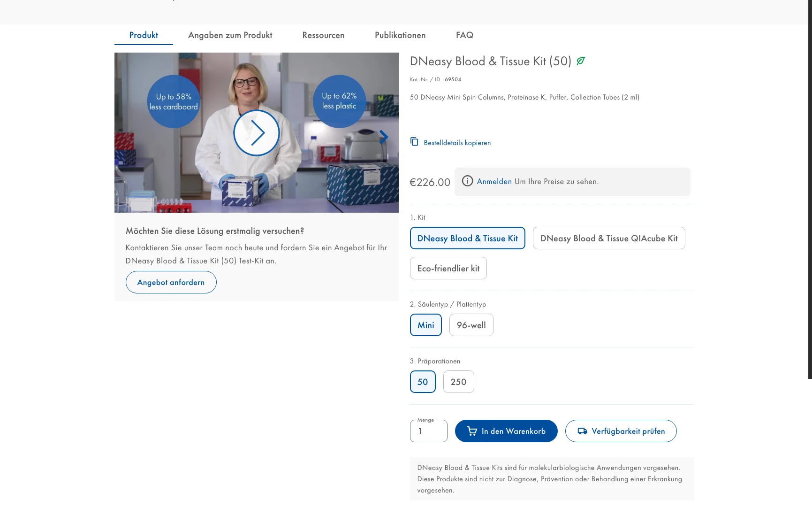Click the green eco-friendly leaf icon
The height and width of the screenshot is (508, 812).
tap(581, 61)
